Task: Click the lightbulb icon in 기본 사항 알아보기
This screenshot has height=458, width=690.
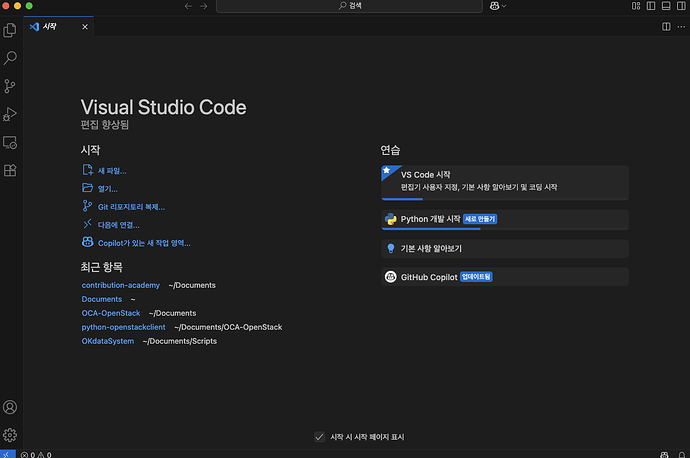Action: (390, 249)
